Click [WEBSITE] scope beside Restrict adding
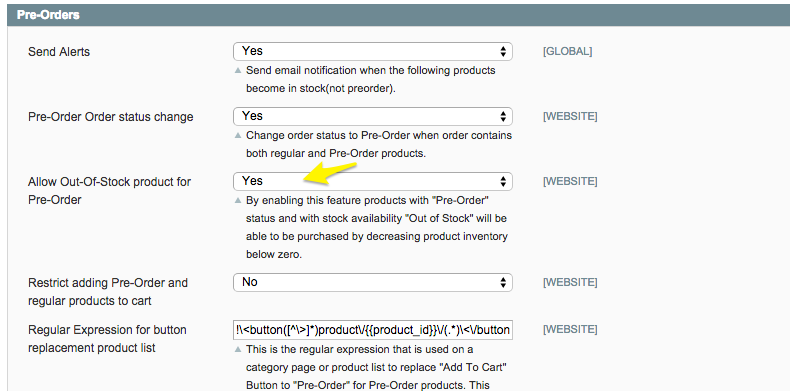The image size is (790, 391). [570, 282]
